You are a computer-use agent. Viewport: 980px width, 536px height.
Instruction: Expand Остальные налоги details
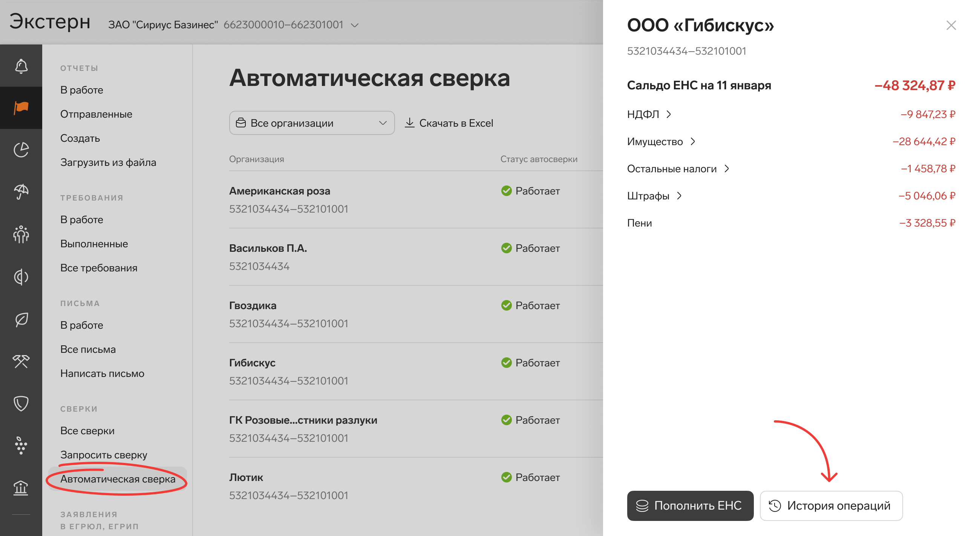(x=678, y=168)
